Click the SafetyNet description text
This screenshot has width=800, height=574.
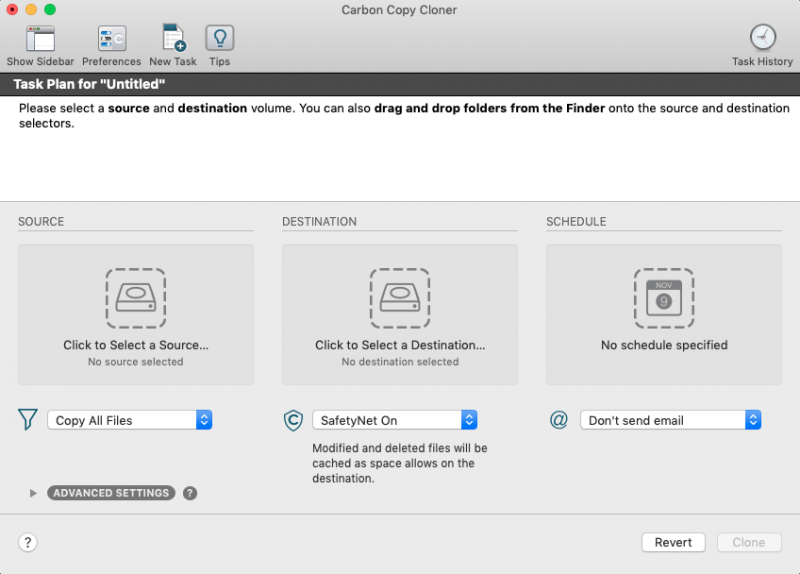[x=399, y=463]
